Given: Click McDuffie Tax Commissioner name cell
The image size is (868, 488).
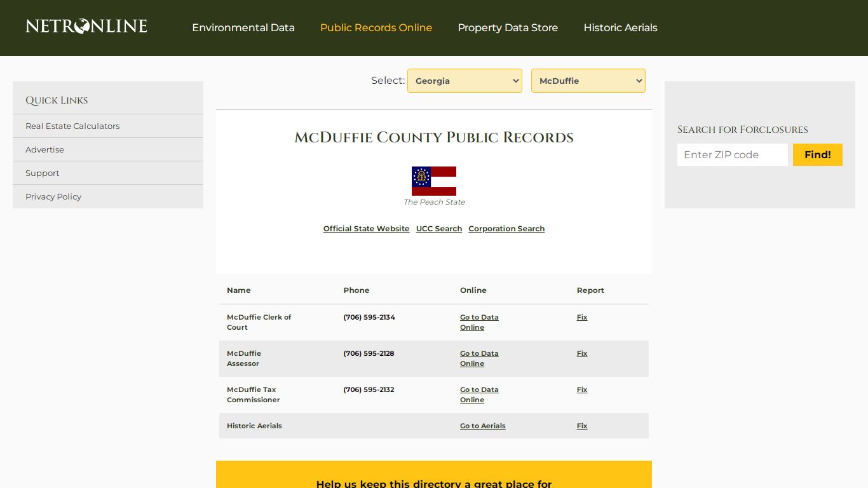Looking at the screenshot, I should point(254,395).
